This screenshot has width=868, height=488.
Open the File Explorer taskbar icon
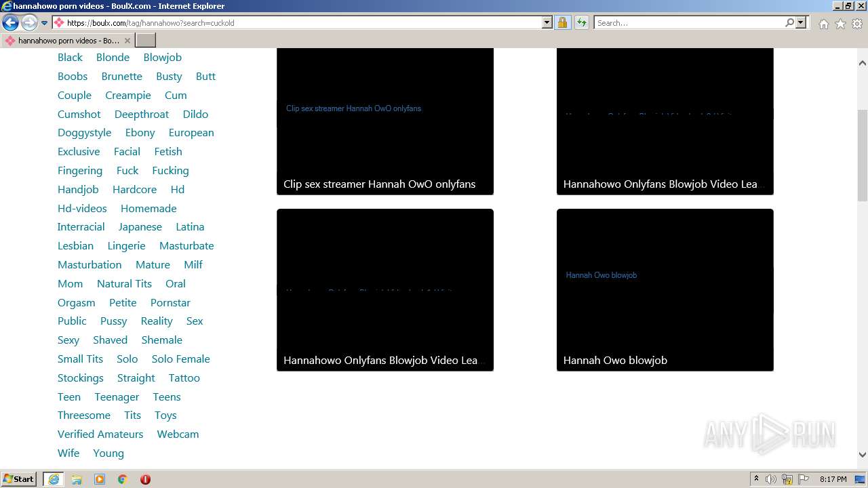(77, 479)
